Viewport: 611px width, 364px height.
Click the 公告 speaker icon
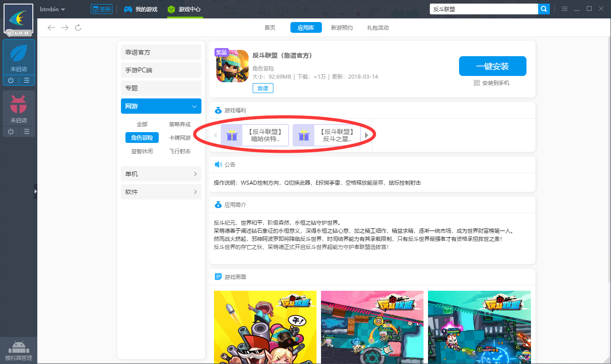pyautogui.click(x=218, y=164)
